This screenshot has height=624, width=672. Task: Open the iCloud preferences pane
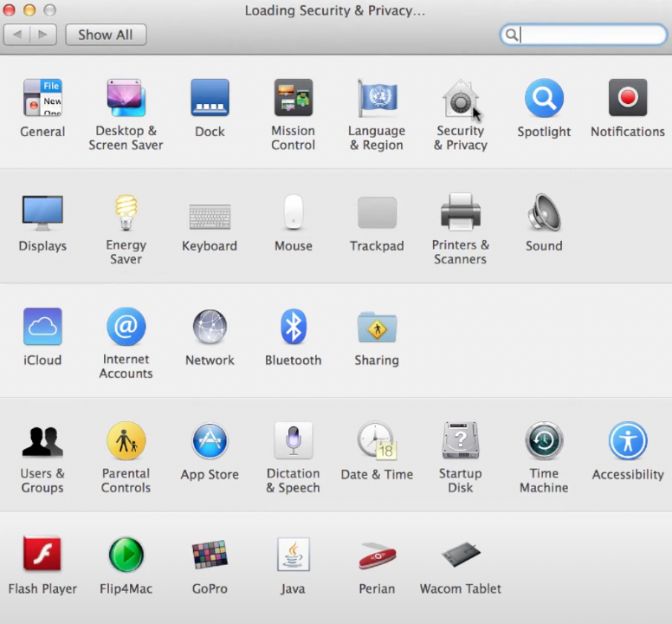pyautogui.click(x=42, y=328)
